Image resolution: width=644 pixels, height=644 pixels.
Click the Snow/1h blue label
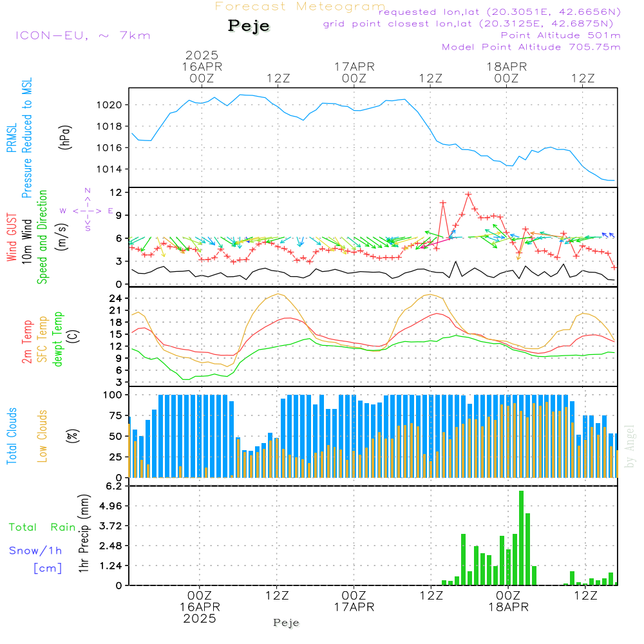coord(35,551)
